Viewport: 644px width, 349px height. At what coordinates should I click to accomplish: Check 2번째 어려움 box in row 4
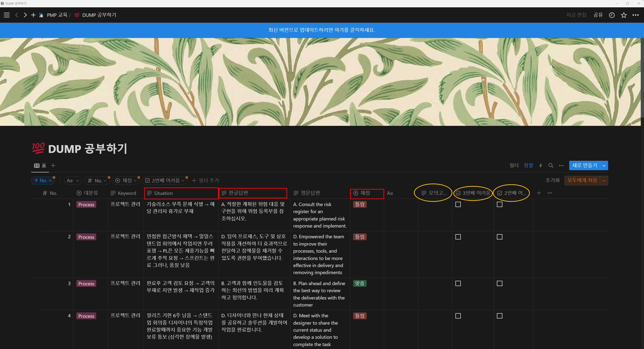[500, 316]
